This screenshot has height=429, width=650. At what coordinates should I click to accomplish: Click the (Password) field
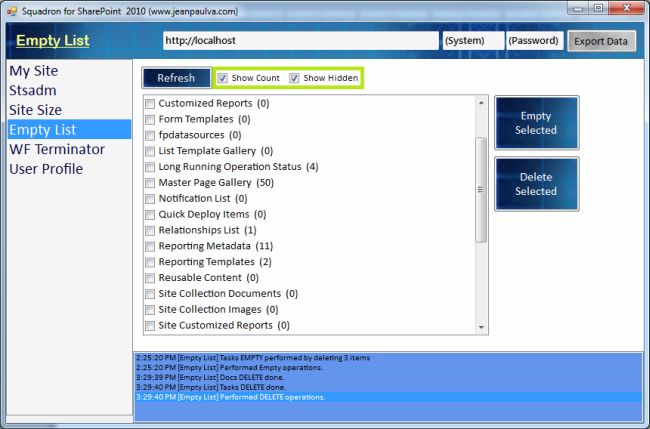click(534, 41)
